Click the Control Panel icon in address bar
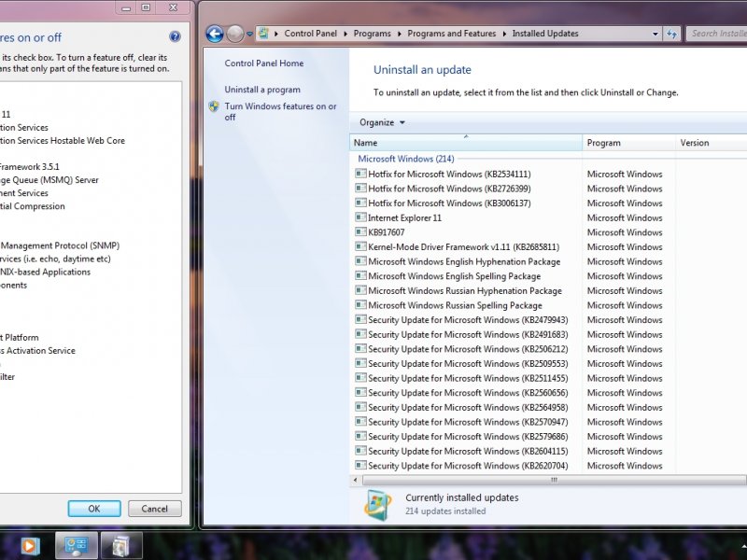 point(263,34)
